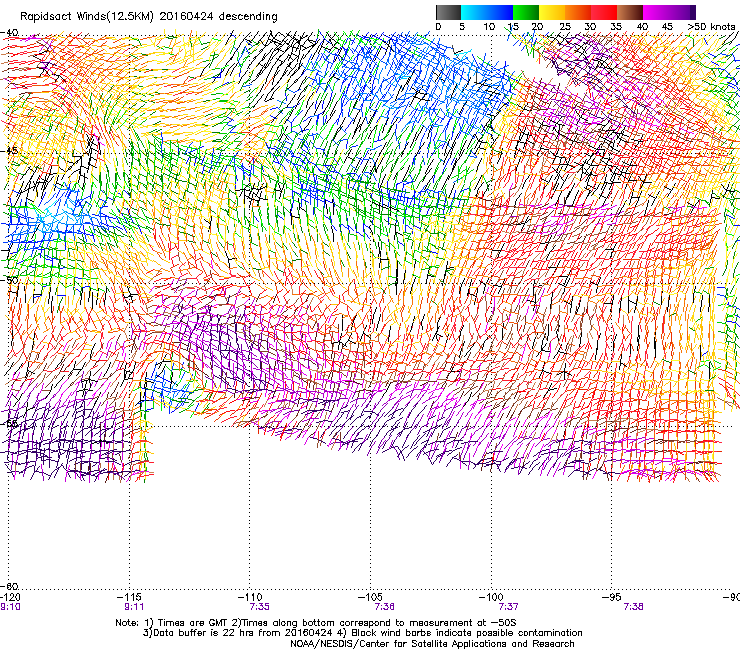Click the '-105' longitude axis label

pyautogui.click(x=370, y=598)
